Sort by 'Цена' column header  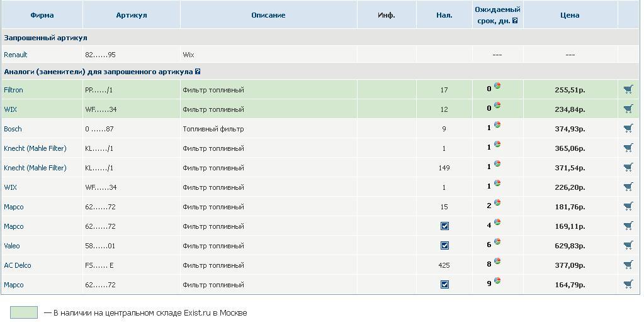tap(570, 15)
